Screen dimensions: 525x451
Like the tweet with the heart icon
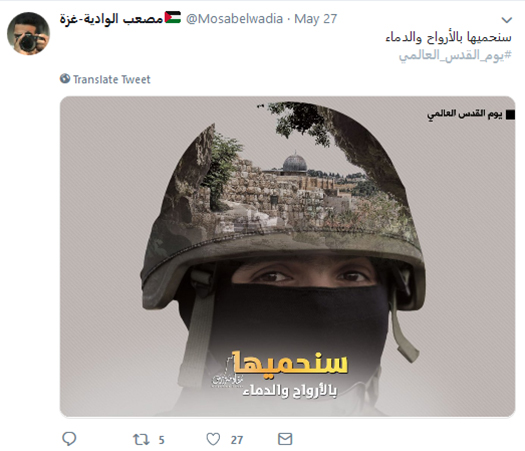tap(213, 439)
